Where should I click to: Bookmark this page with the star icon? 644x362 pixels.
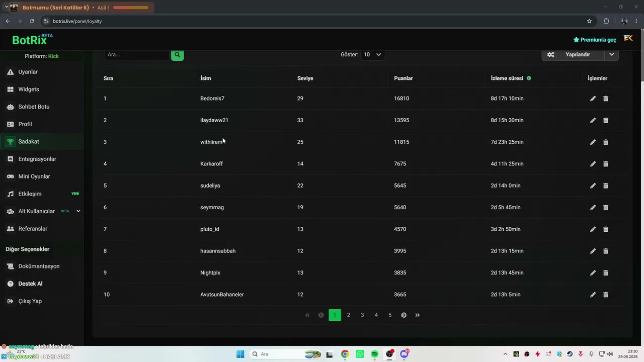pos(589,21)
